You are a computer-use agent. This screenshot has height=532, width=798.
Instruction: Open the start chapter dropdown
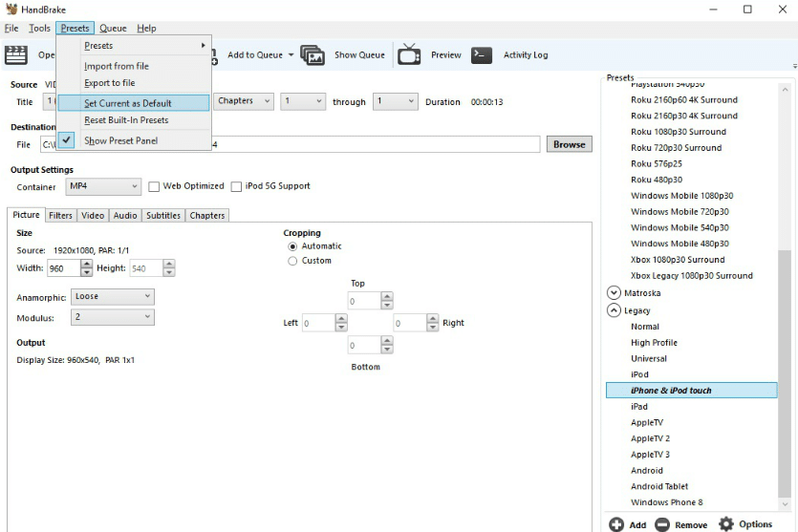[303, 101]
